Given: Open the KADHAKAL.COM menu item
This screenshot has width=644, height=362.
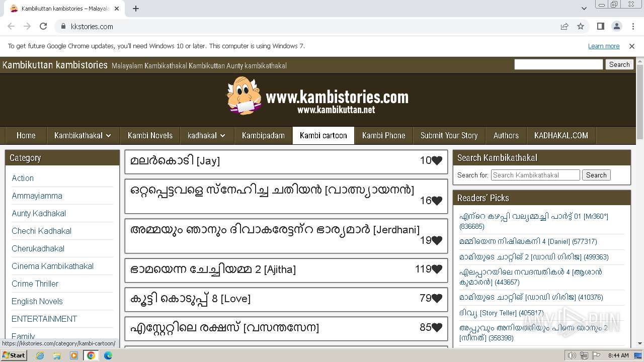Looking at the screenshot, I should tap(561, 135).
